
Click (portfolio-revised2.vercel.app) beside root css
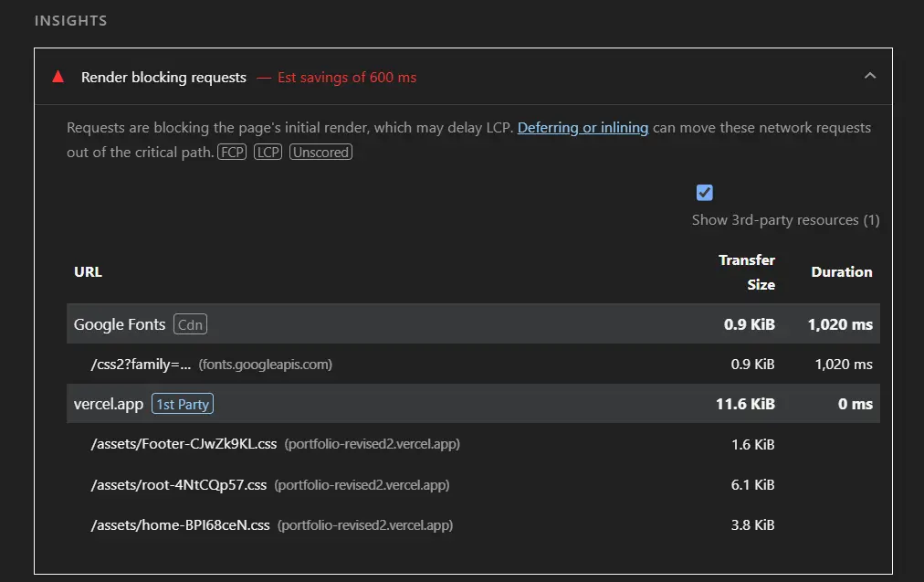(362, 485)
